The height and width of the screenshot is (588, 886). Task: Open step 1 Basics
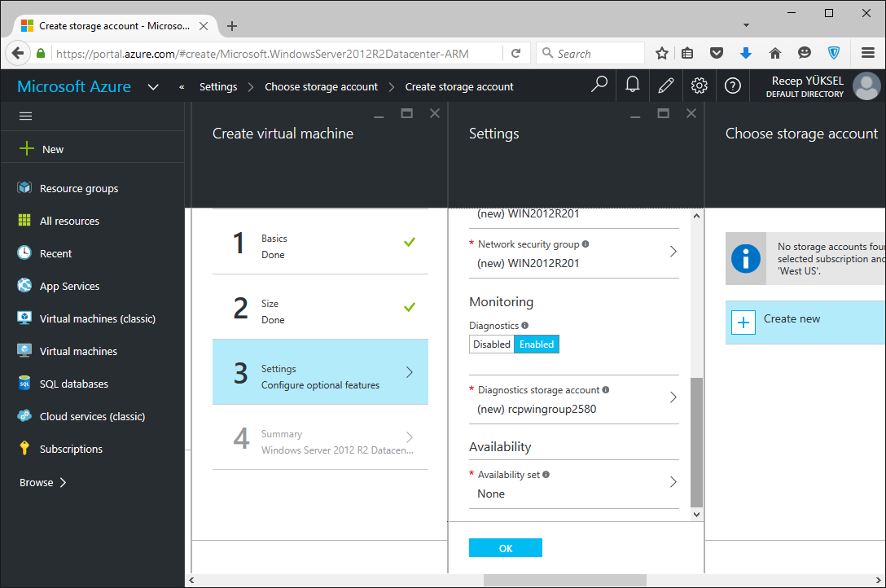point(320,244)
